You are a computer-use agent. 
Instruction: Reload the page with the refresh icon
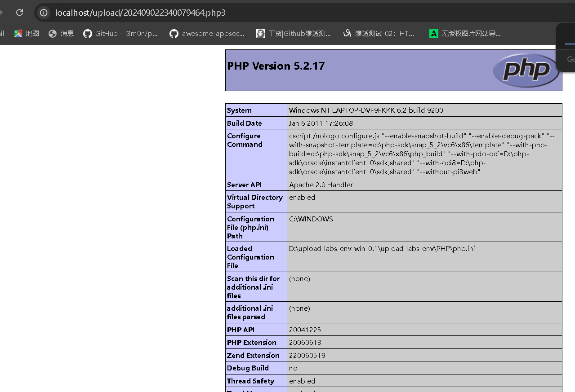tap(19, 13)
